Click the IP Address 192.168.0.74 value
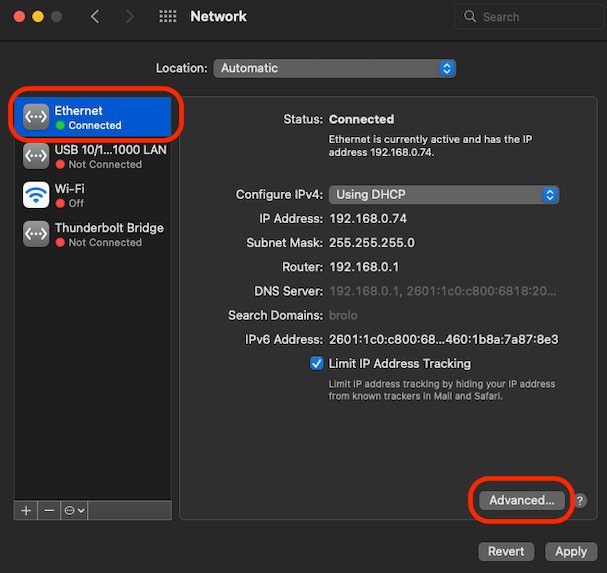The image size is (607, 573). (x=368, y=219)
